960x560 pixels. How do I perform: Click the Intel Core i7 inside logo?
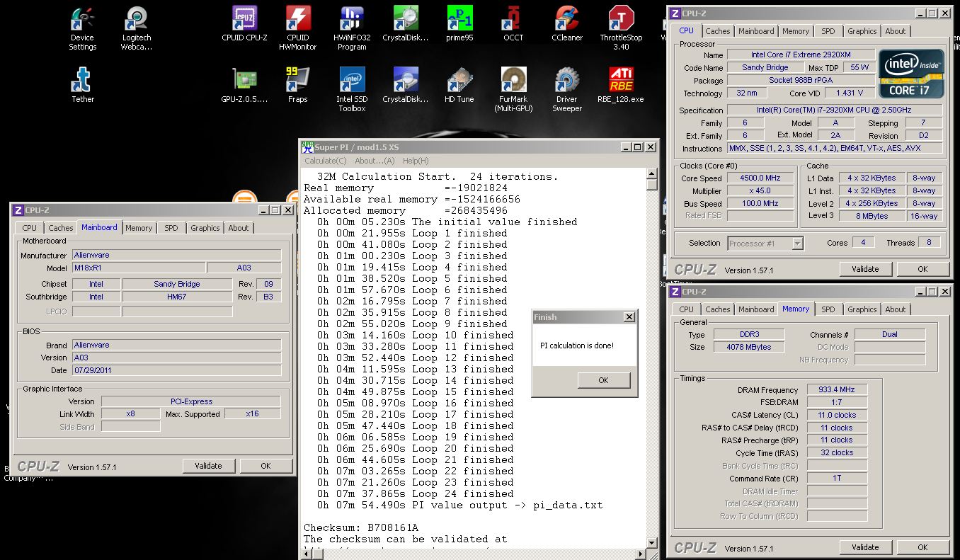(x=911, y=73)
